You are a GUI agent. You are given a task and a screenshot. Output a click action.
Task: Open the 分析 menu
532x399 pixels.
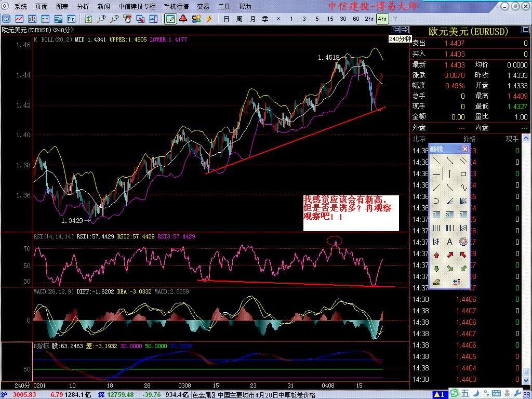(83, 6)
